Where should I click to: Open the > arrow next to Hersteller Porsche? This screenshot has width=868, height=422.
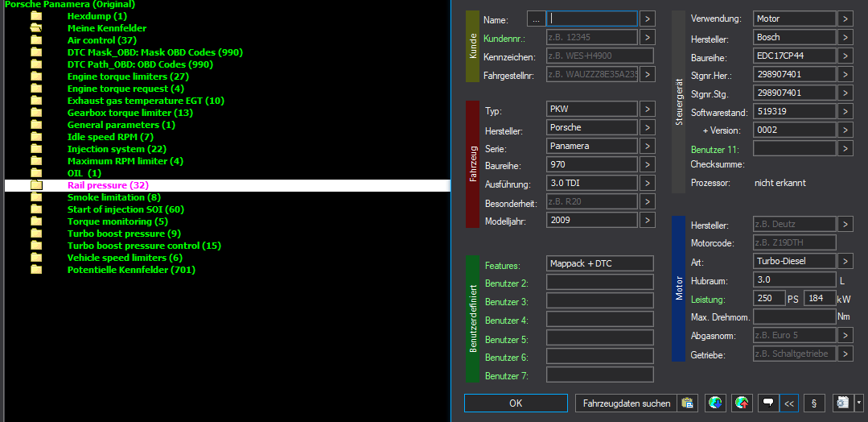tap(648, 127)
